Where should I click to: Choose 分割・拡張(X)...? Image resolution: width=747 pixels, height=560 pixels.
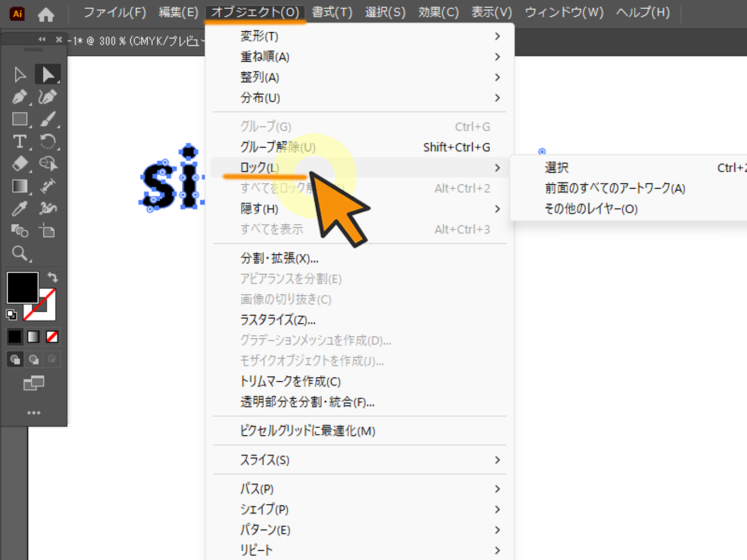(360, 258)
